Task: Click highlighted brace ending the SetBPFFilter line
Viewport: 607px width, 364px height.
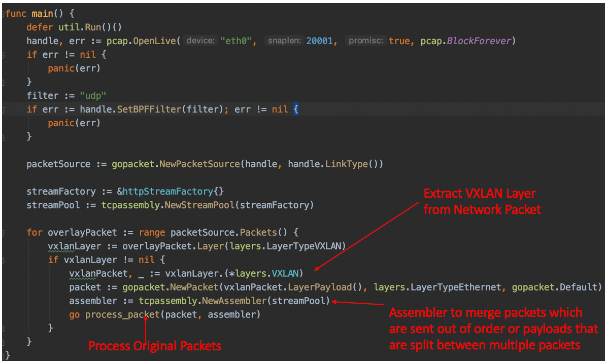Action: click(296, 110)
